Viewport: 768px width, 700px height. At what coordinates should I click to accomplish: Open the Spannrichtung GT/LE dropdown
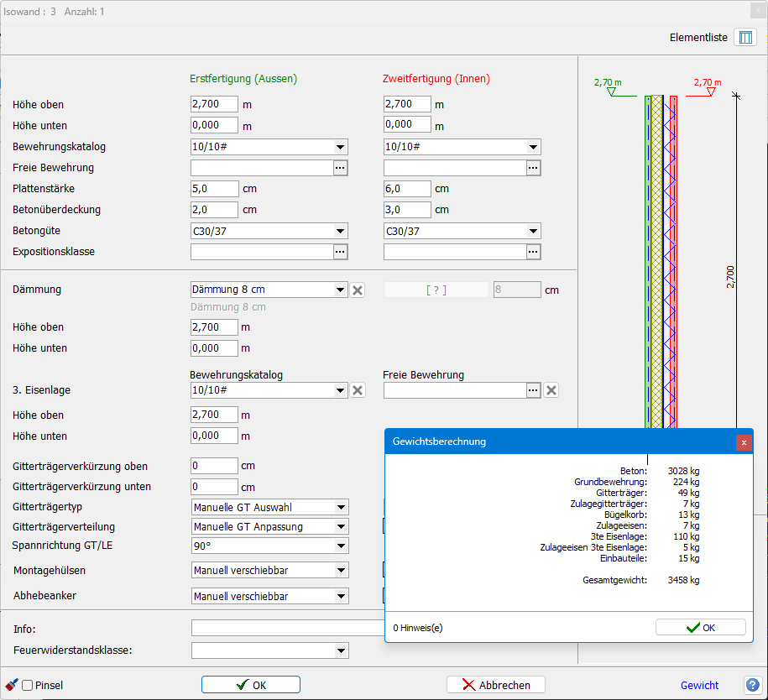[341, 546]
